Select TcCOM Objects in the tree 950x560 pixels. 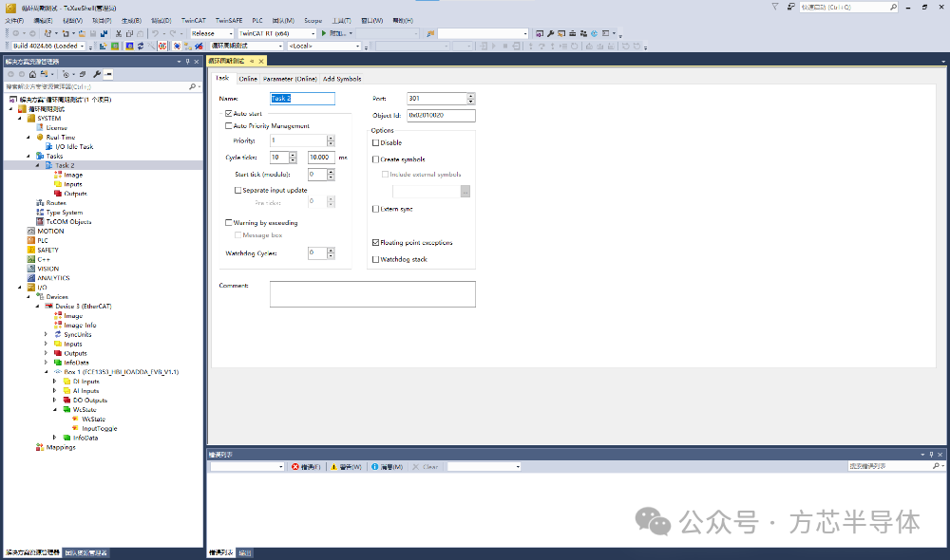tap(68, 221)
